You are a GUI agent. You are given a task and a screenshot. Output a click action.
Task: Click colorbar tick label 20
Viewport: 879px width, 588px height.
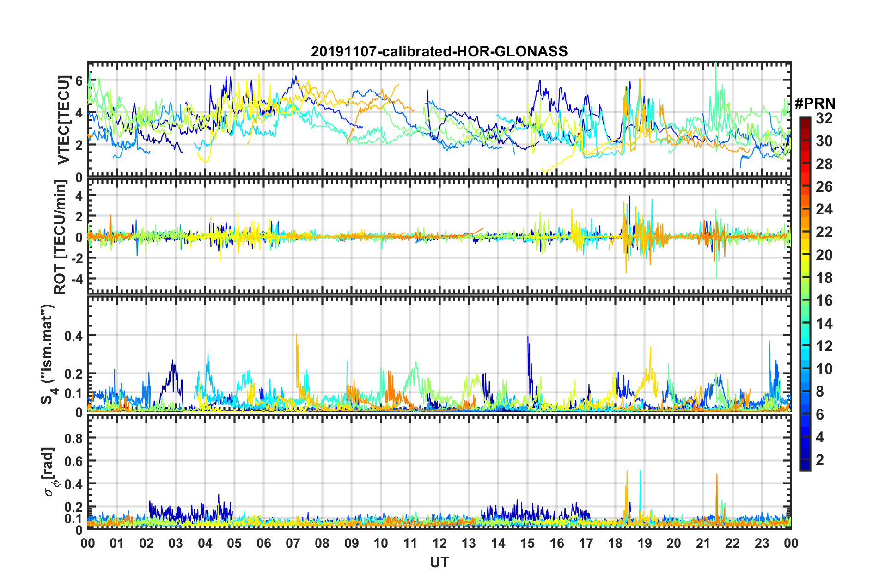824,255
